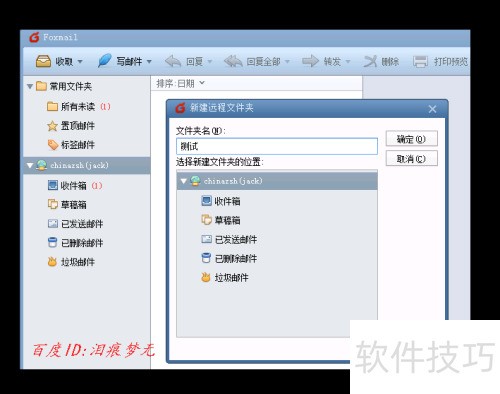Select 收件箱 text in the dialog tree

tap(227, 201)
